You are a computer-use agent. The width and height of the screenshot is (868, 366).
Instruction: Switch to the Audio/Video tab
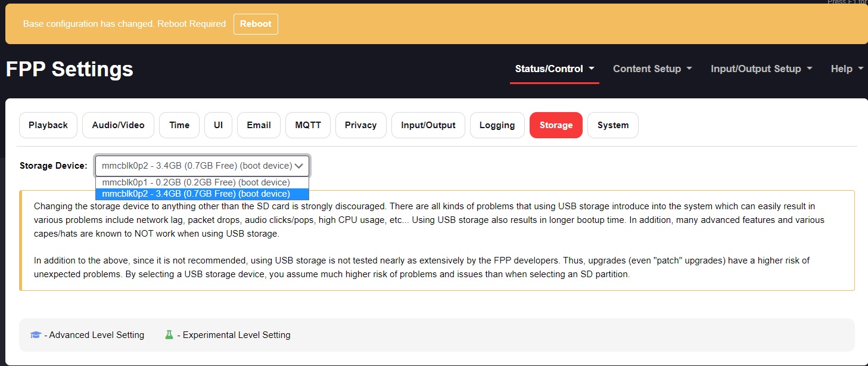point(118,125)
